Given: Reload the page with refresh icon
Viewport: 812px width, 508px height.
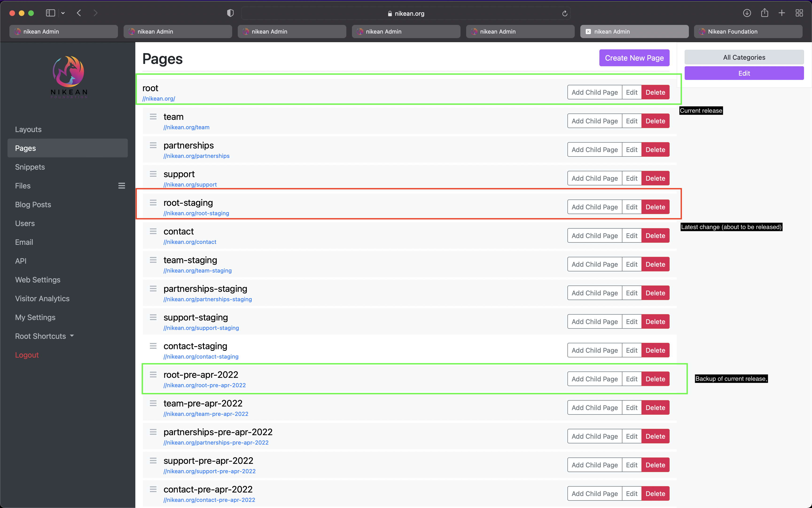Looking at the screenshot, I should pos(565,13).
